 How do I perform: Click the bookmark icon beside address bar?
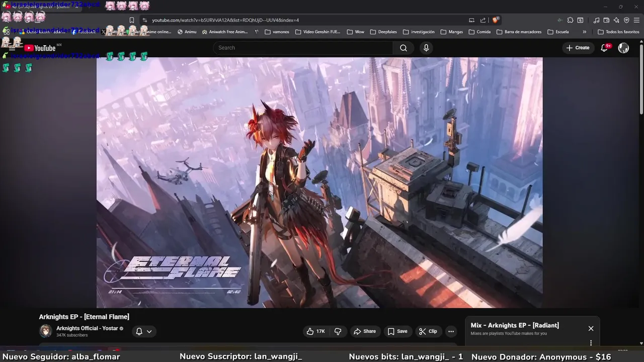pos(132,20)
